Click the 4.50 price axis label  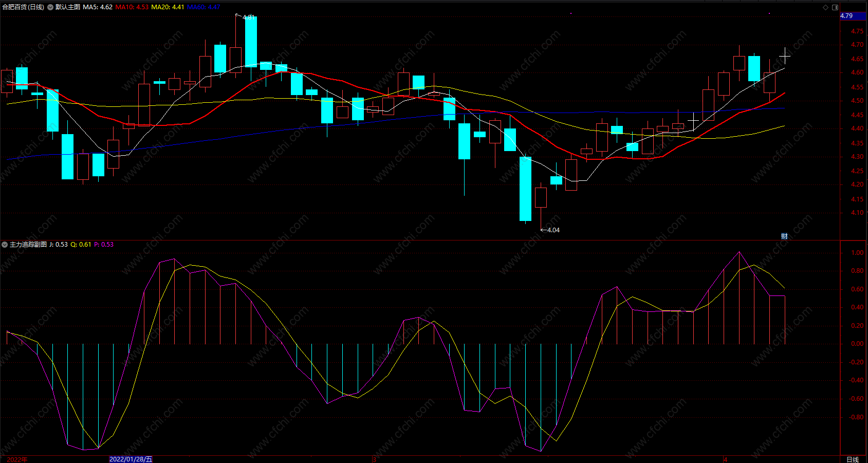[x=857, y=101]
